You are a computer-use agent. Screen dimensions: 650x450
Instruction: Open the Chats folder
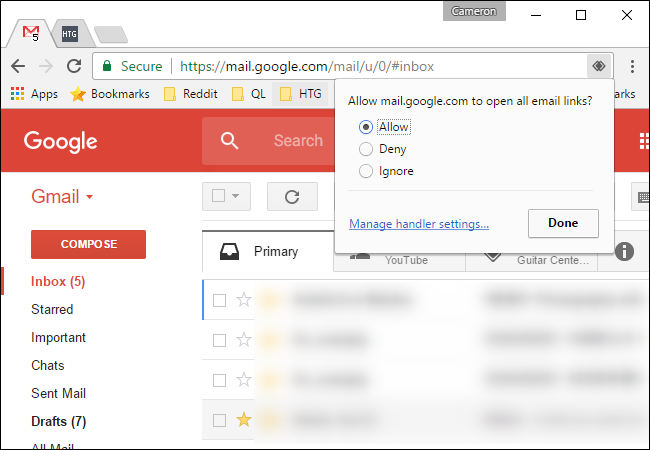(48, 365)
